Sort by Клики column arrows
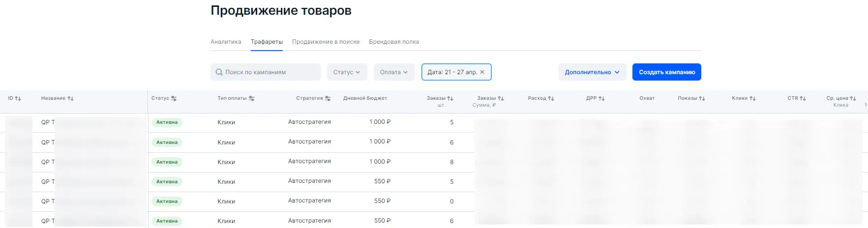 pos(752,98)
